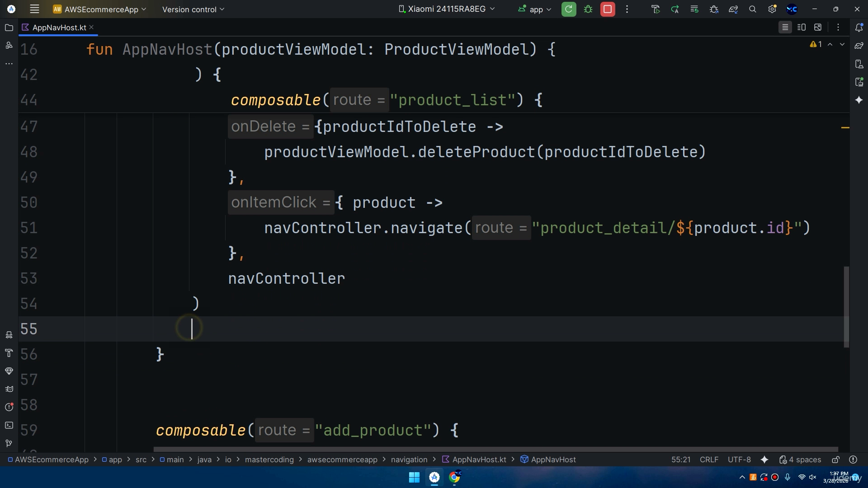Click the horizontal editor scrollbar
The height and width of the screenshot is (488, 868).
[x=495, y=449]
